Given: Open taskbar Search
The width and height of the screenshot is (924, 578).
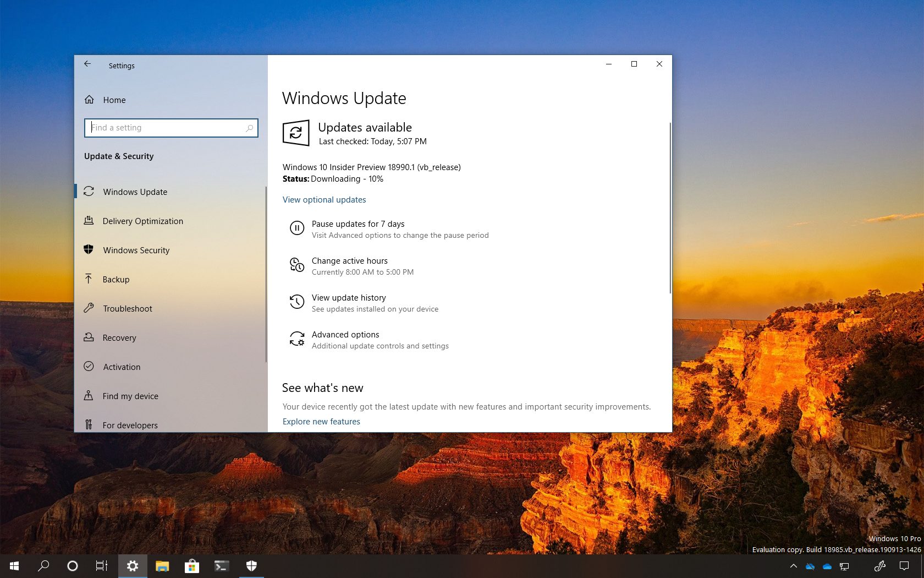Looking at the screenshot, I should [x=43, y=566].
